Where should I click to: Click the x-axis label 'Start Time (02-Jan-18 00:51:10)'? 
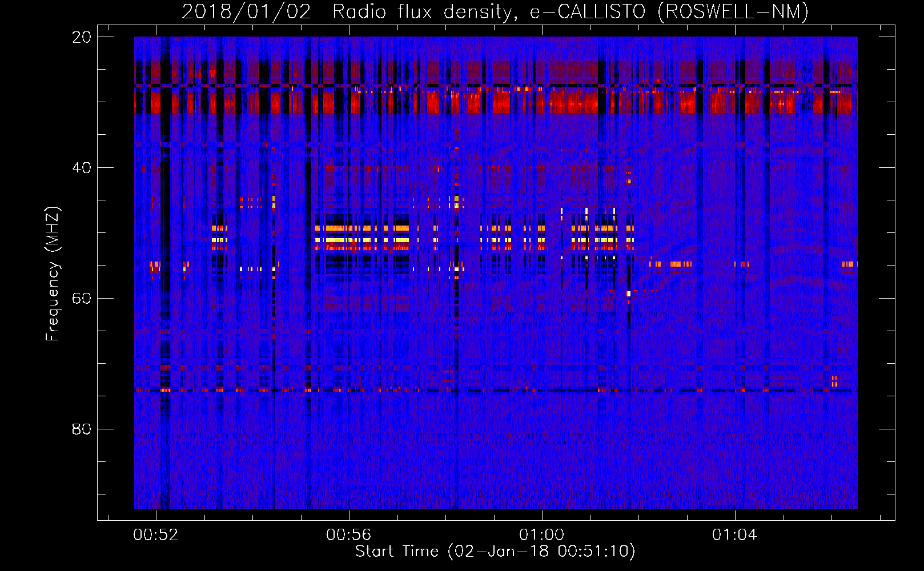495,552
